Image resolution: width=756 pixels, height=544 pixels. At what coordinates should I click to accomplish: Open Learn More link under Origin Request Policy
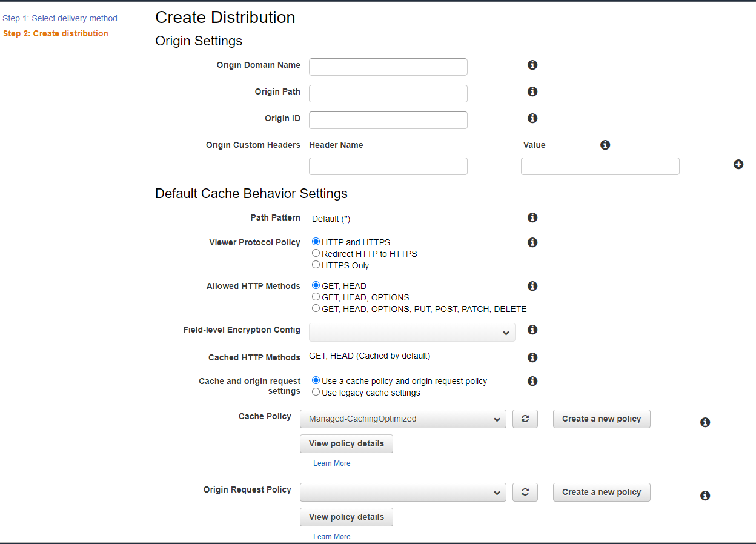tap(332, 537)
